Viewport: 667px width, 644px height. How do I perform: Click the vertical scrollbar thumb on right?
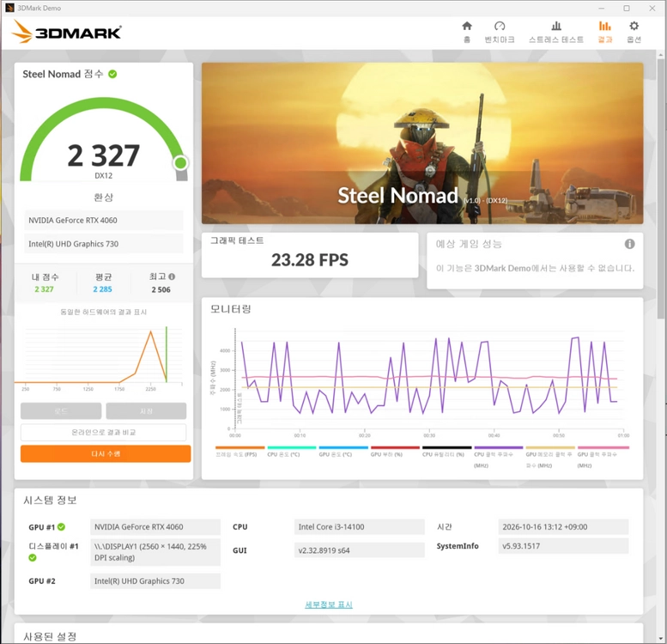[x=660, y=187]
